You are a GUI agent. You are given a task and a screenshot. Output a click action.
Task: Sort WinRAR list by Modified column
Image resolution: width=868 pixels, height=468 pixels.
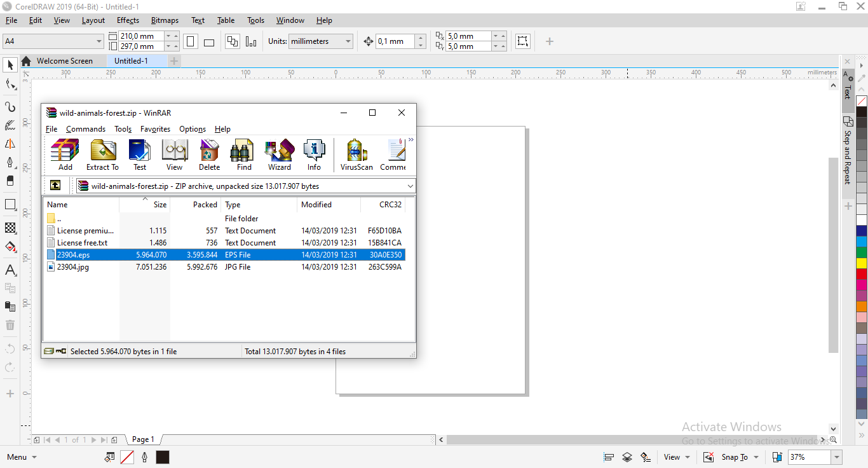(329, 205)
